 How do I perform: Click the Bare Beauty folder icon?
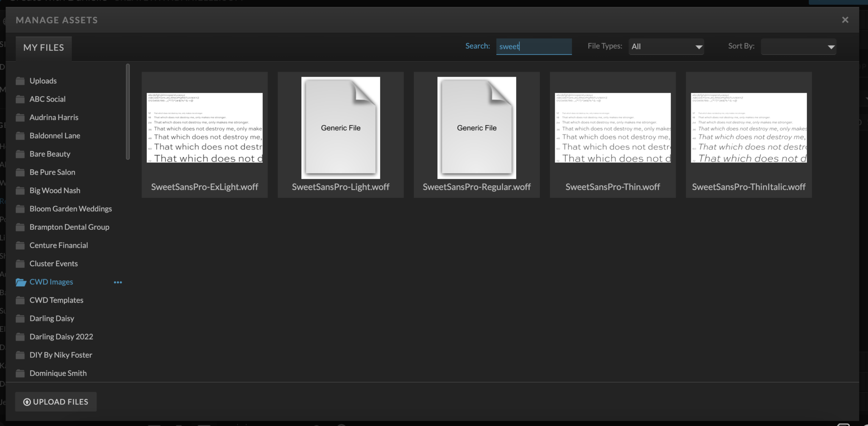[20, 153]
